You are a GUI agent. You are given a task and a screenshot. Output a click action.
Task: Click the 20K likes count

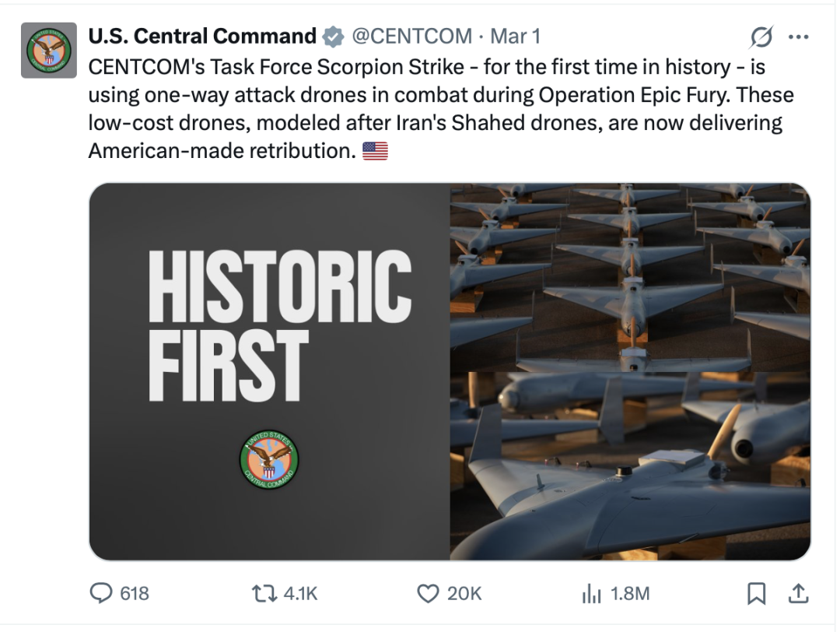click(x=464, y=594)
